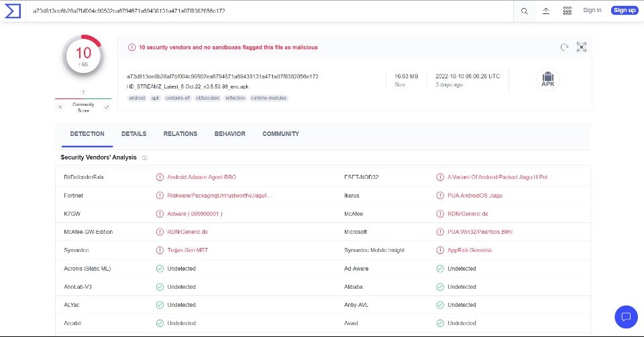Click the Sign in link
Viewport: 644px width, 337px height.
point(592,10)
